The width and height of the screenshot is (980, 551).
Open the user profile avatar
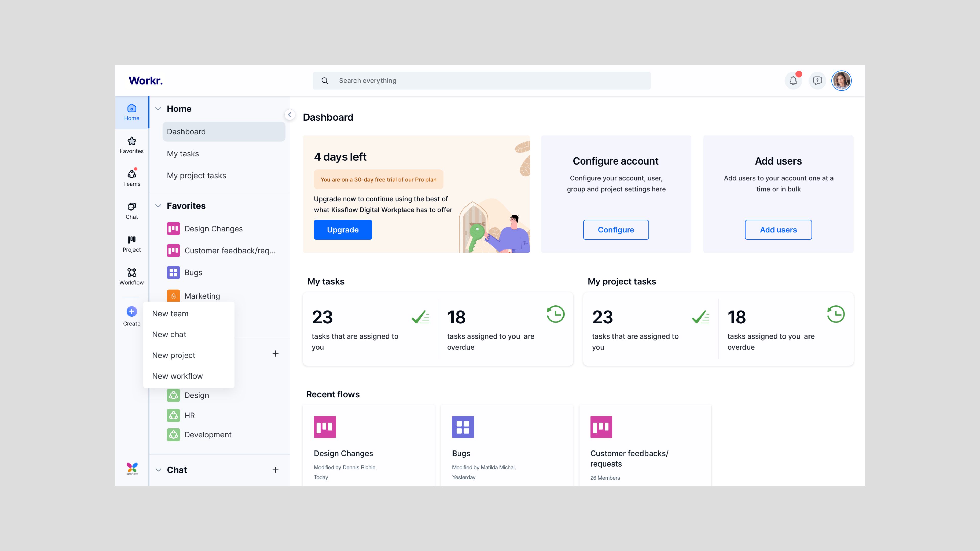[841, 81]
